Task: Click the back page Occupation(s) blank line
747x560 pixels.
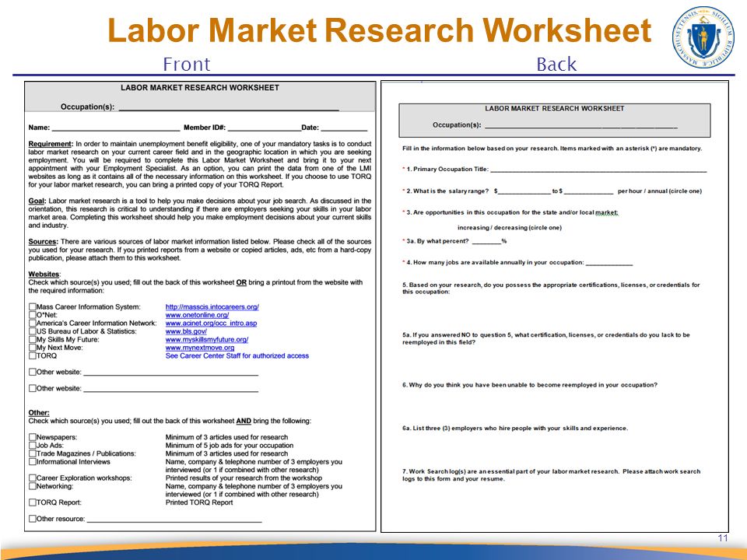Action: [x=580, y=125]
